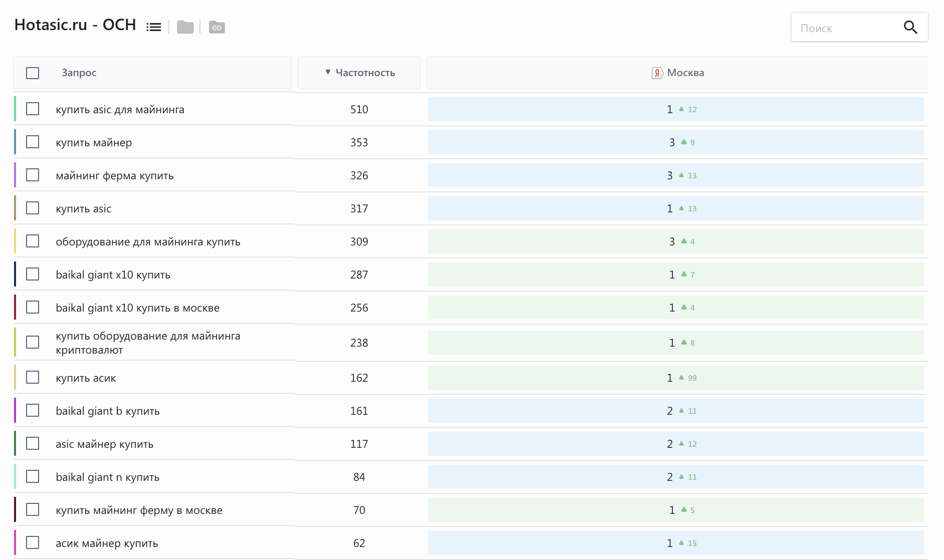This screenshot has height=560, width=944.
Task: Click the sort arrow beside Частотность
Action: point(328,72)
